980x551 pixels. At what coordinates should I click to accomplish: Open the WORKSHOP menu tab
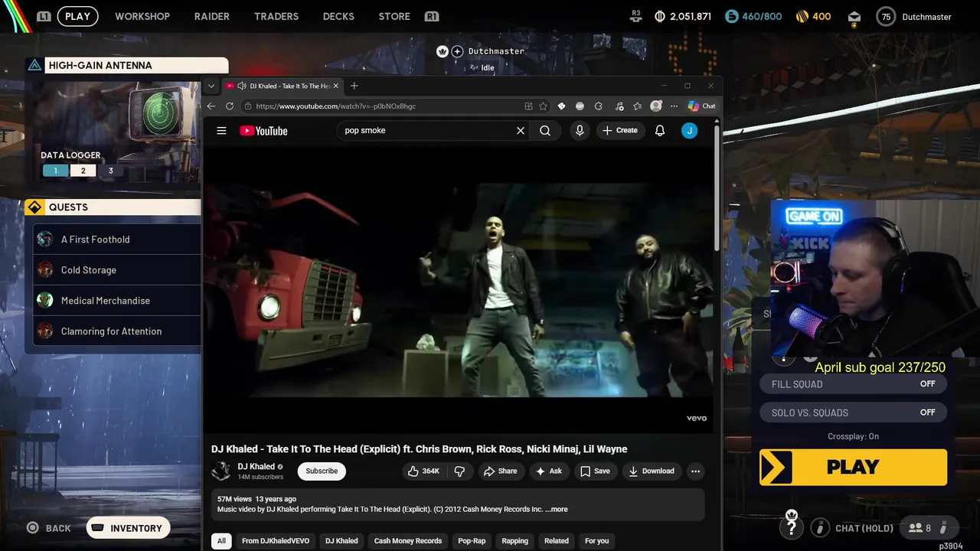[x=142, y=16]
